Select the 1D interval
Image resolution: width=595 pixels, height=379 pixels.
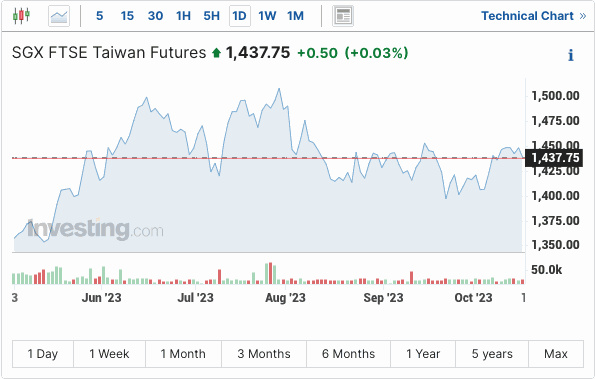click(239, 16)
